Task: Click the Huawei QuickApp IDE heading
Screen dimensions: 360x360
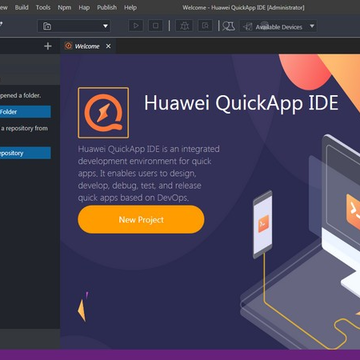Action: (x=241, y=103)
